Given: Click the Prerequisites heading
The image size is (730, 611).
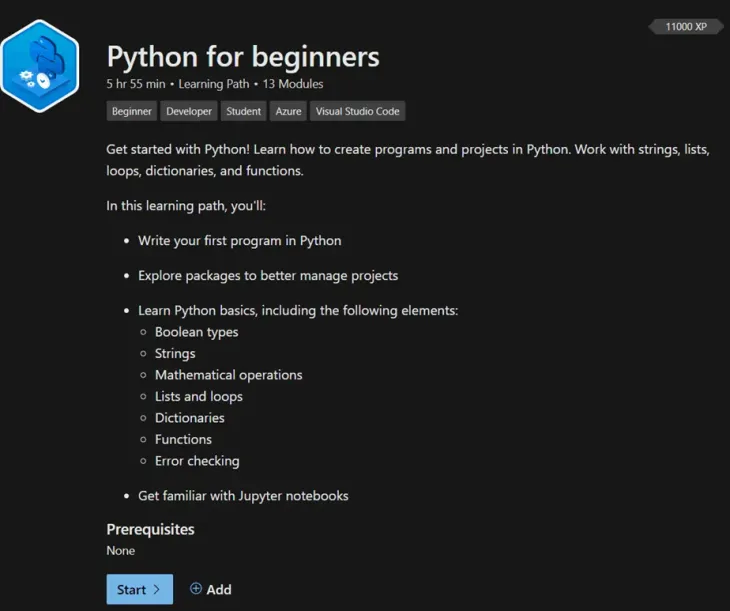Looking at the screenshot, I should coord(150,529).
